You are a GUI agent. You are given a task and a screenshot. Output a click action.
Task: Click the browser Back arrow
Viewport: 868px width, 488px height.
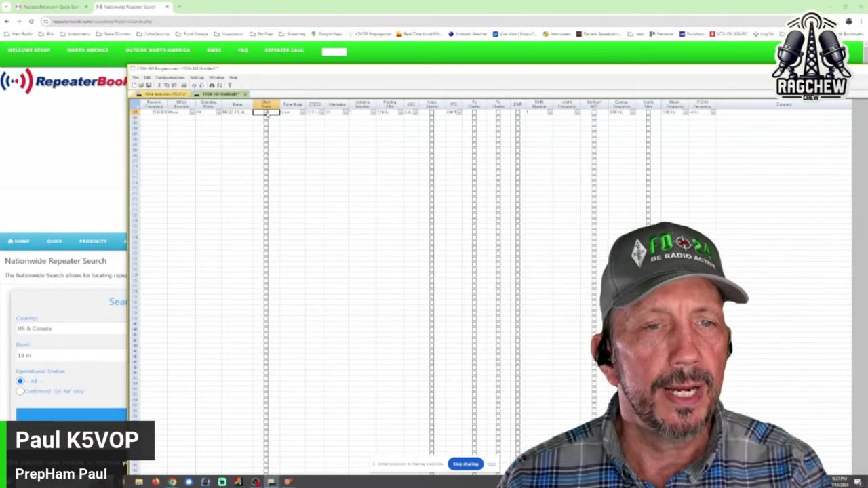pos(7,21)
